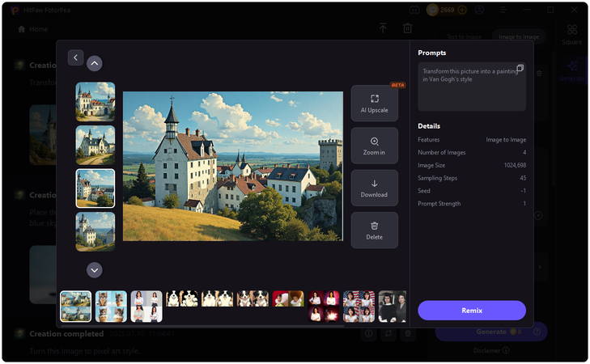This screenshot has width=590, height=364.
Task: Copy the prompt text using the copy icon
Action: point(520,68)
